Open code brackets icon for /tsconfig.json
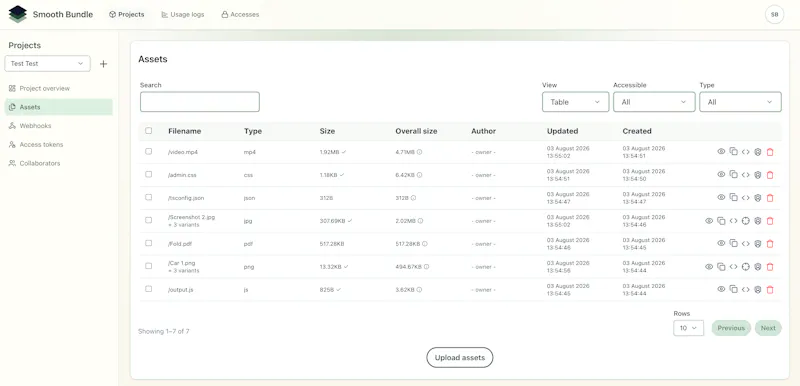 tap(745, 198)
